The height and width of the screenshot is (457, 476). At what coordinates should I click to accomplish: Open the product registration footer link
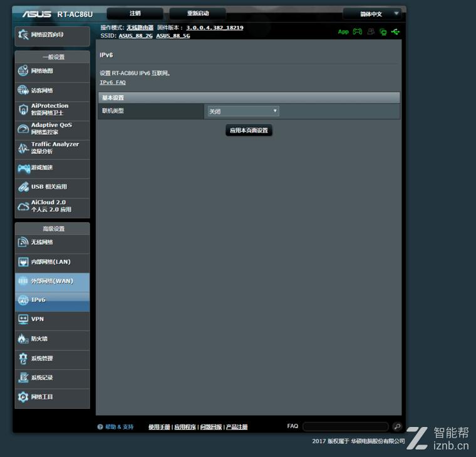[x=237, y=427]
